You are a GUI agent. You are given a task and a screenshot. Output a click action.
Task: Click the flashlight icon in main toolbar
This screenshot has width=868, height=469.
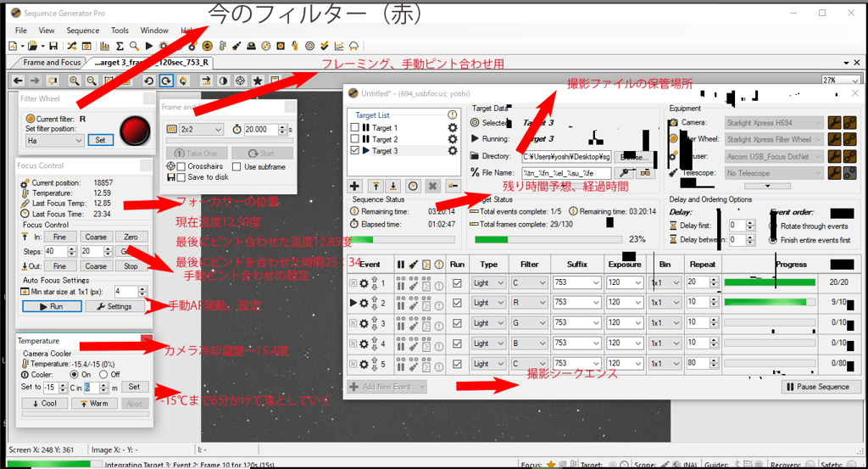coord(236,46)
